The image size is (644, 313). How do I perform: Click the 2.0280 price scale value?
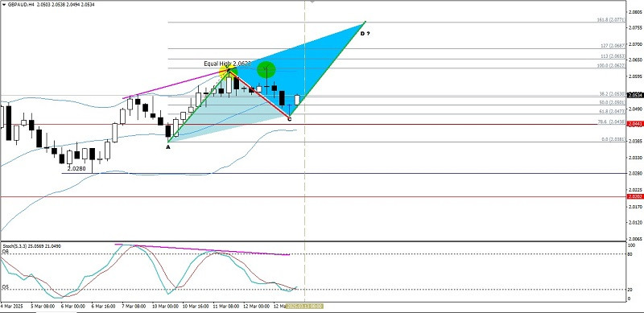(634, 173)
